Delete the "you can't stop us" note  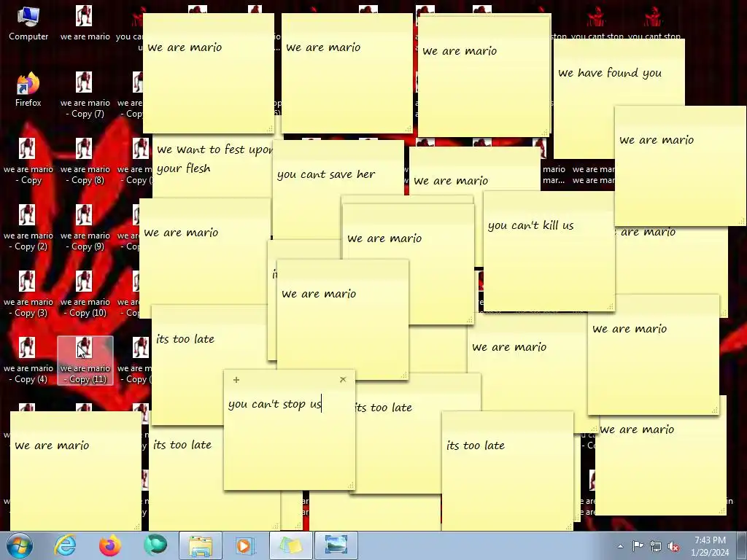tap(343, 379)
